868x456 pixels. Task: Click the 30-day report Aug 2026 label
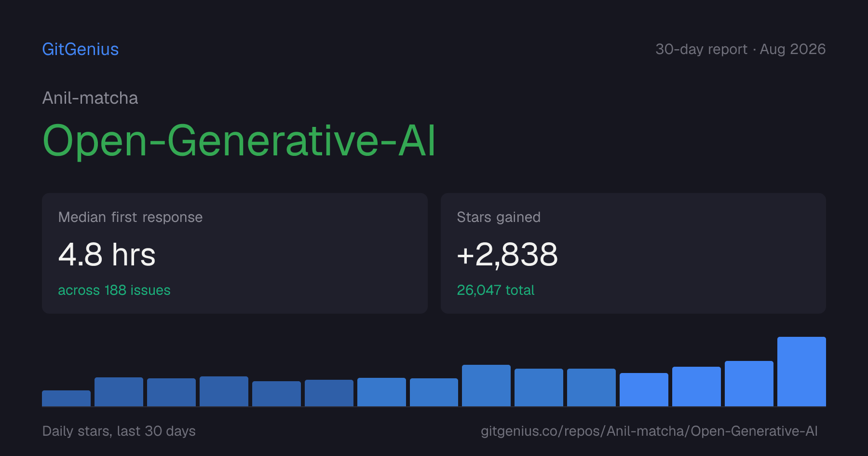coord(740,49)
